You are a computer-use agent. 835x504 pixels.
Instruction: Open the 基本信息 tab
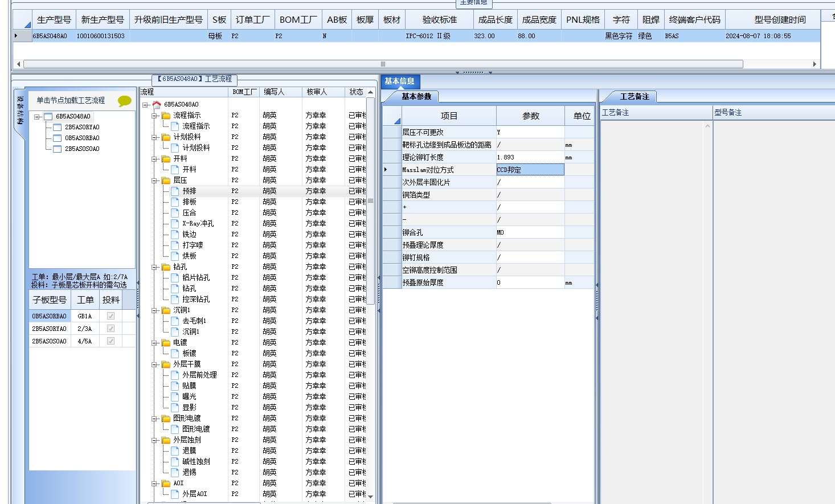tap(399, 81)
